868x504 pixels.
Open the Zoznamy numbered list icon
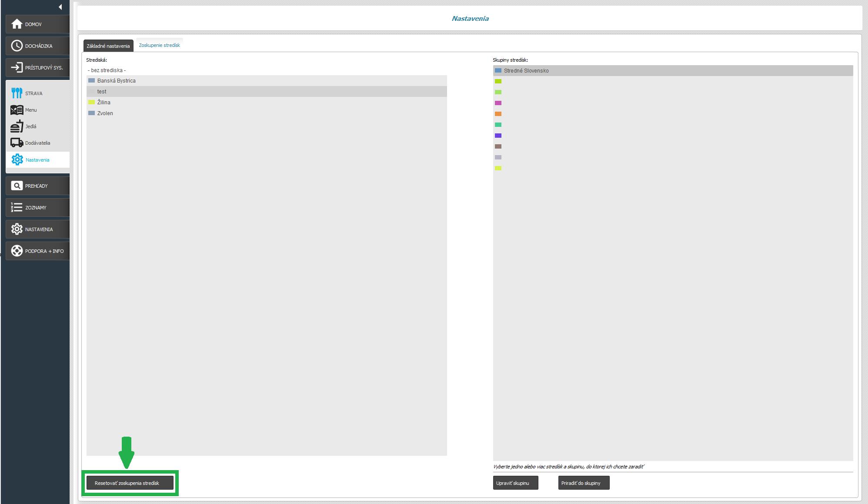(17, 207)
